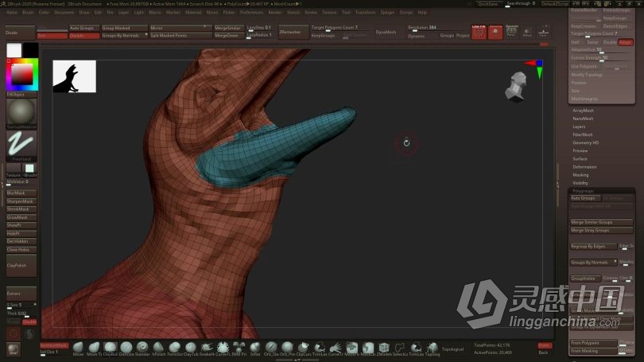Image resolution: width=644 pixels, height=362 pixels.
Task: Click the QuickSave button
Action: 488,4
